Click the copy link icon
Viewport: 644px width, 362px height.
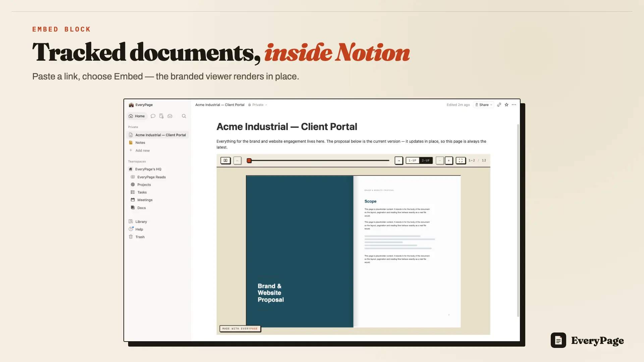pos(499,105)
